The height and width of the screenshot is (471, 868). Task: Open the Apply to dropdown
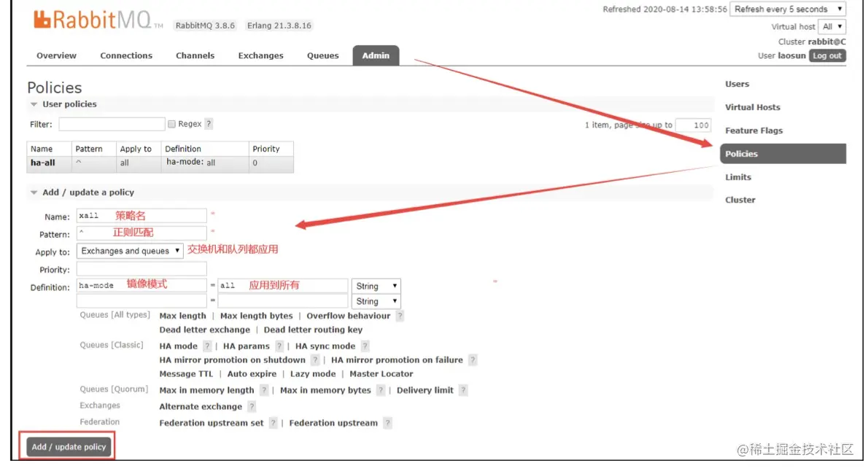[130, 251]
